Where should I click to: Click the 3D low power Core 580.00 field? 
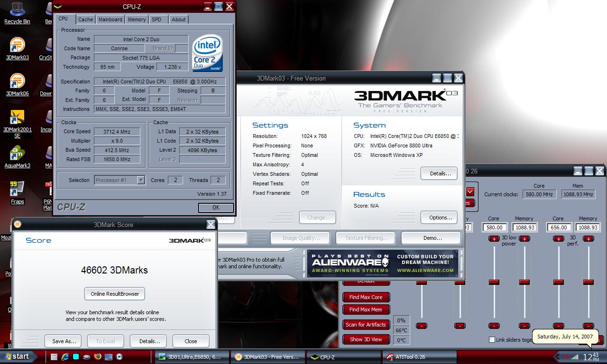494,227
